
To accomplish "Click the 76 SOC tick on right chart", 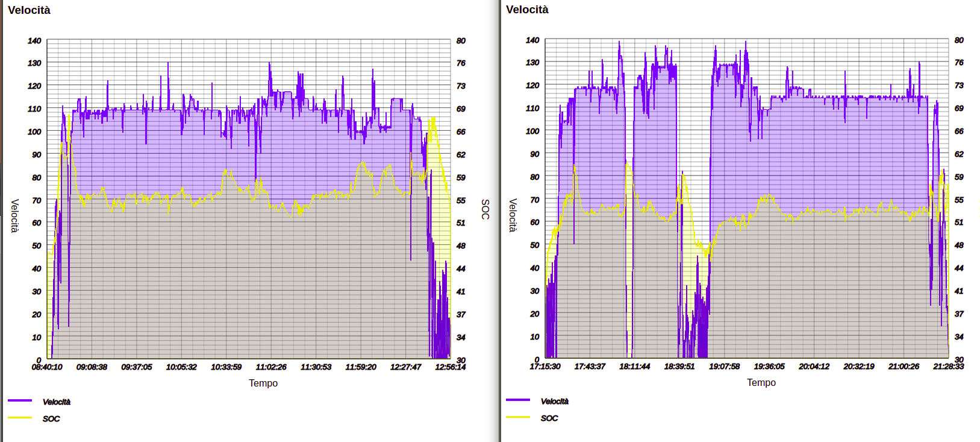I will 959,62.
